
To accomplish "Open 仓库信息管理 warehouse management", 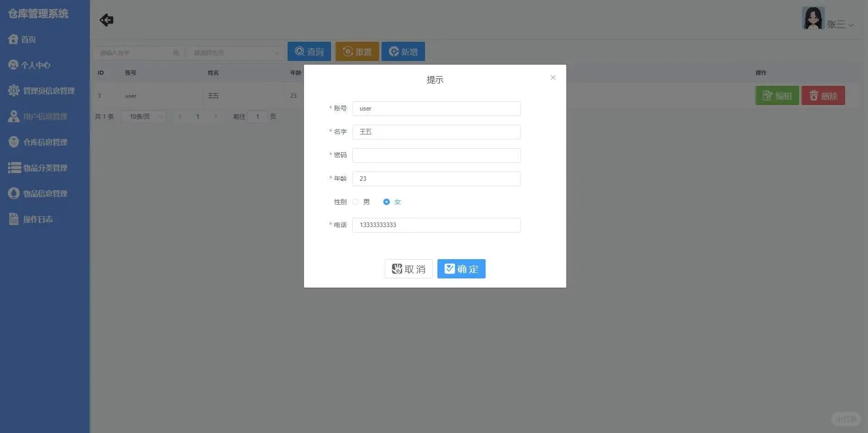I will click(x=46, y=142).
